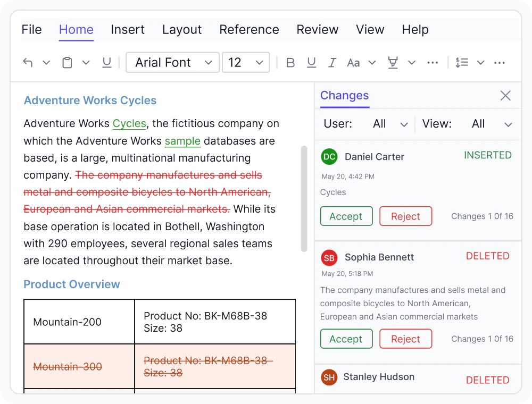Click the Aa change case icon

pyautogui.click(x=353, y=63)
